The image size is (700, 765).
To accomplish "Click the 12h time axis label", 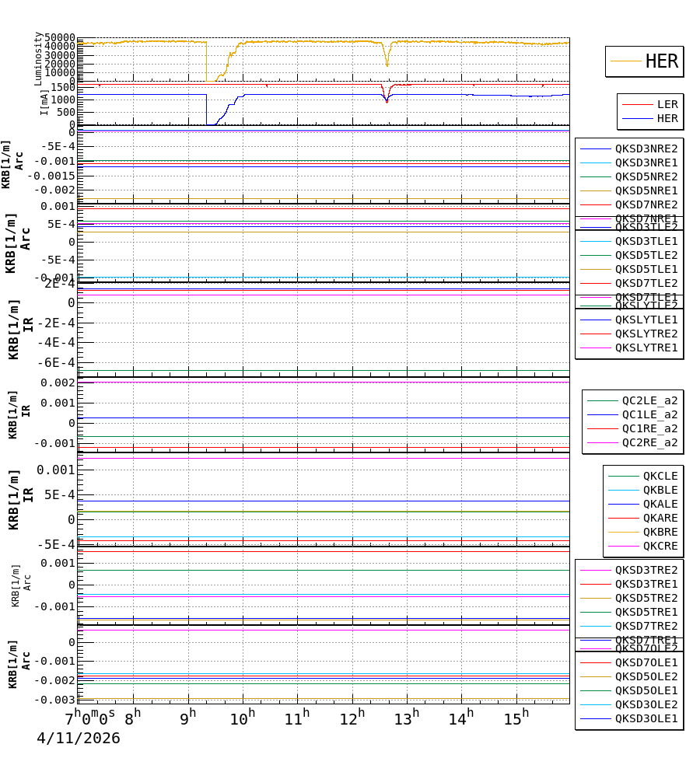I will click(x=352, y=718).
